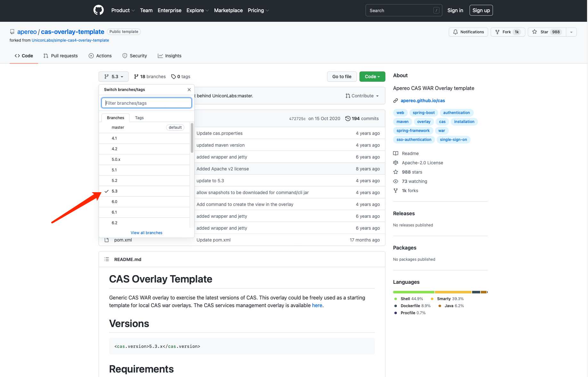588x377 pixels.
Task: Open the Contribute dropdown
Action: [362, 96]
